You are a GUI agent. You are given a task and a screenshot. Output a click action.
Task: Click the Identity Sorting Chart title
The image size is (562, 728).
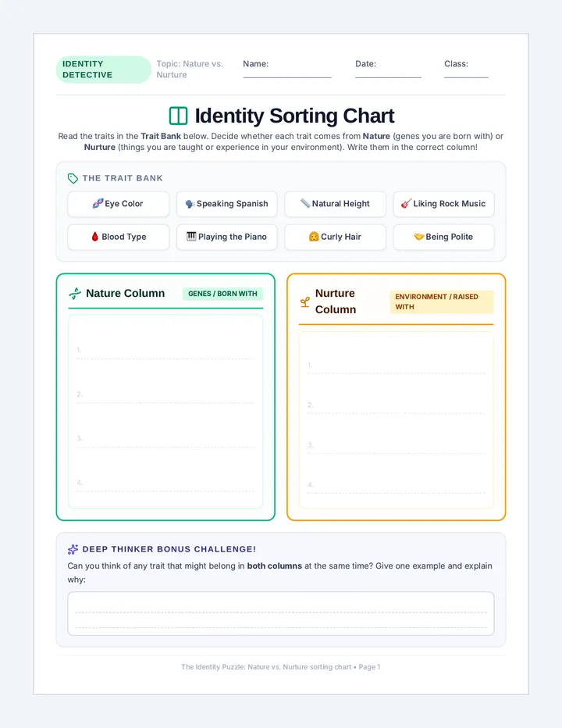294,116
